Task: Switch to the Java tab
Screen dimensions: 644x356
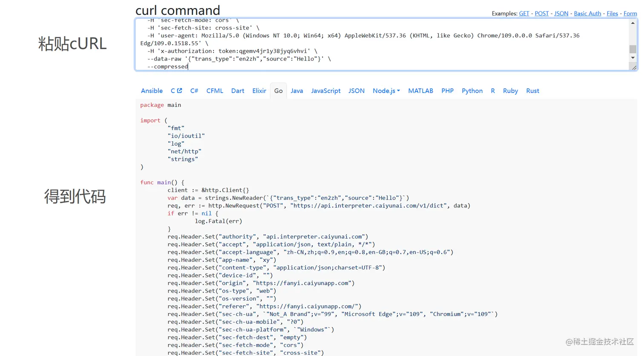Action: pos(297,91)
